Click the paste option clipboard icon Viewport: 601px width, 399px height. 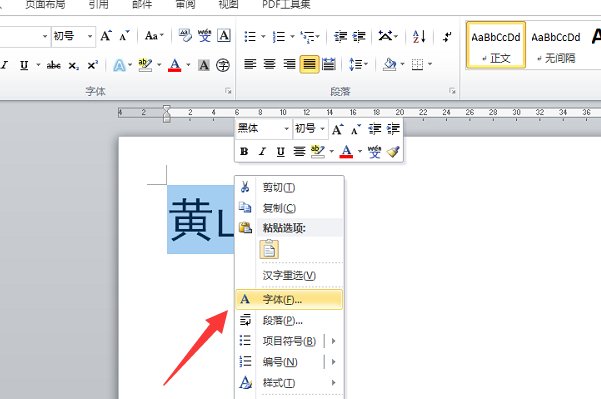tap(269, 250)
